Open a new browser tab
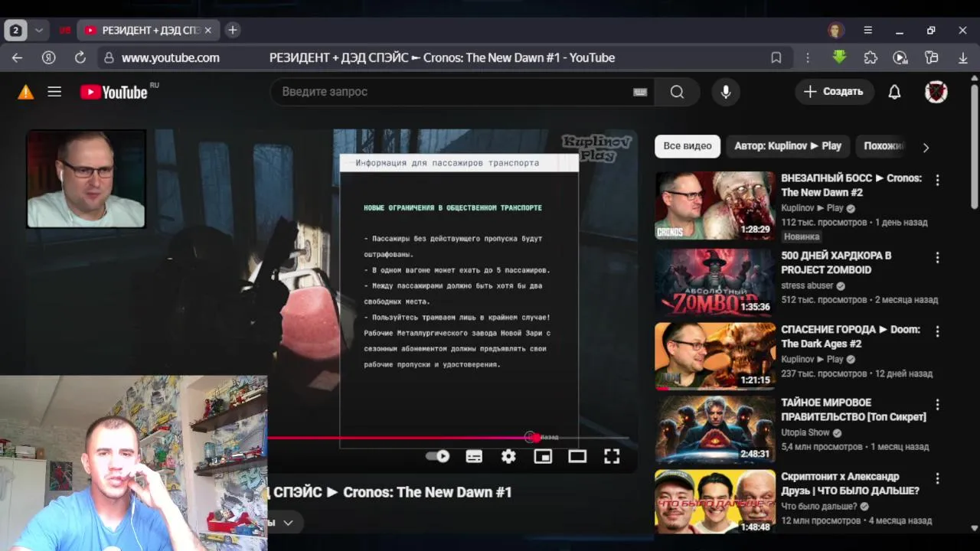The height and width of the screenshot is (551, 980). point(233,30)
